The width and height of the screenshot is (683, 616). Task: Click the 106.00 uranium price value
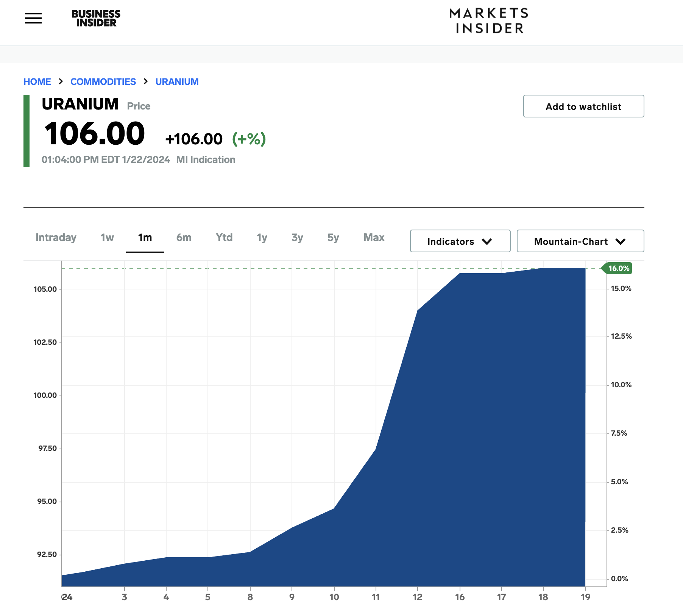94,134
